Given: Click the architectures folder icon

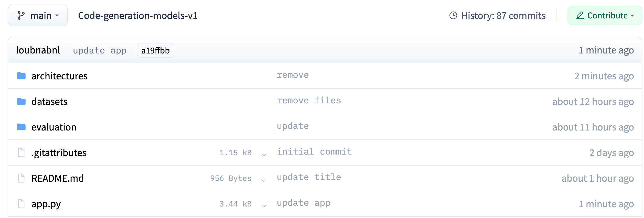Looking at the screenshot, I should 21,76.
